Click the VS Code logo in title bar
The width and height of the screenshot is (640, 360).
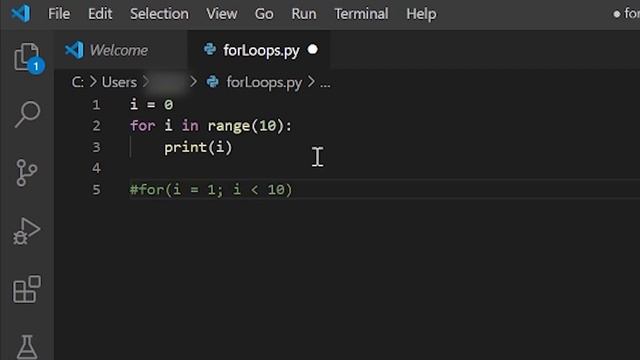tap(20, 13)
